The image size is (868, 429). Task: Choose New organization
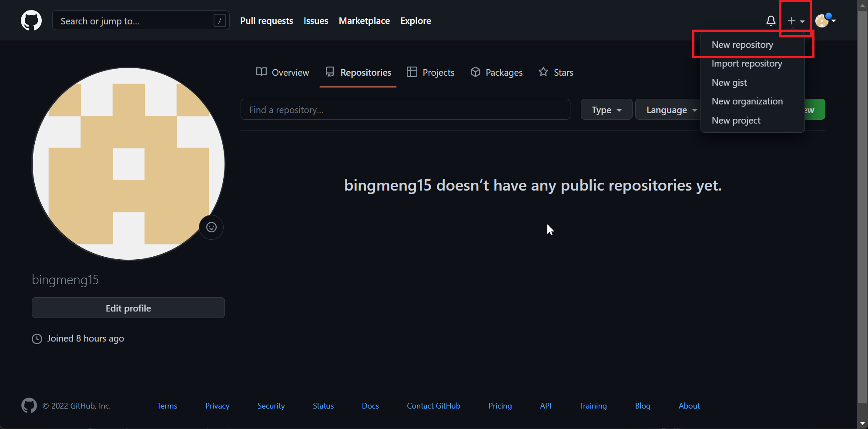click(753, 101)
